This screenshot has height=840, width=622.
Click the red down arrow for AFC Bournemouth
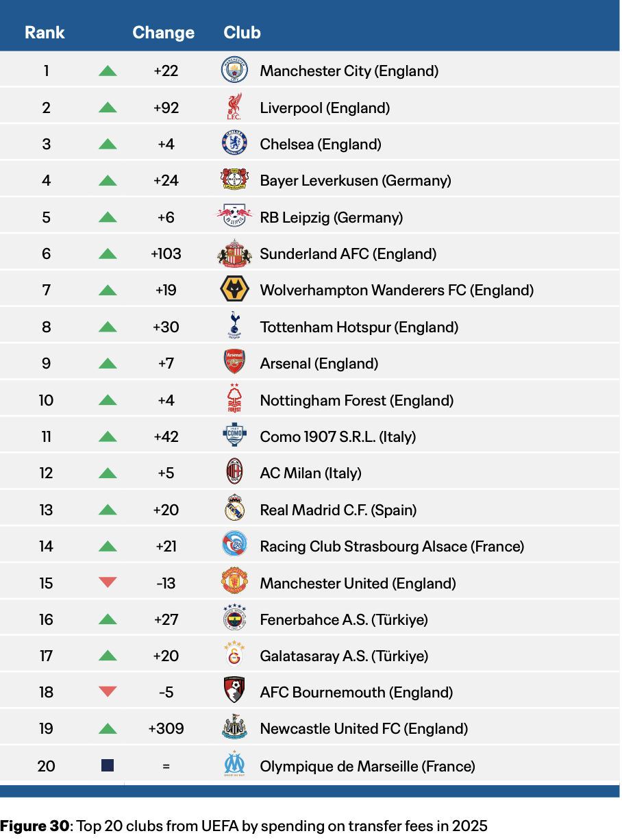tap(108, 692)
